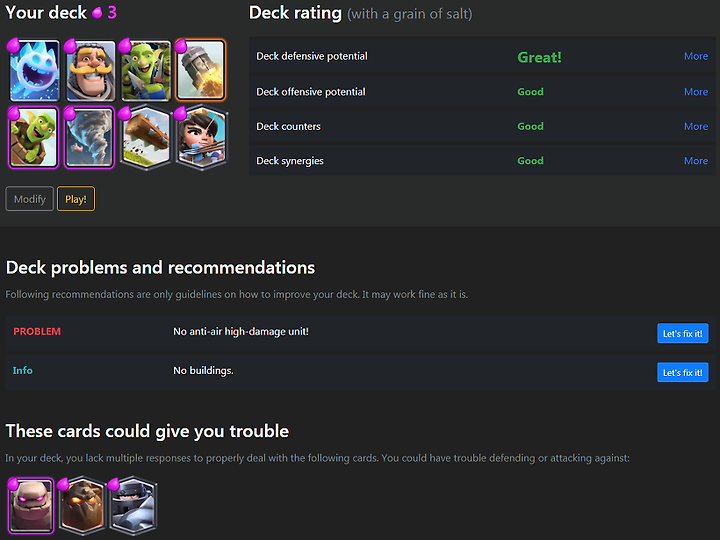Open More for deck defensive potential
Image resolution: width=720 pixels, height=540 pixels.
[x=696, y=56]
